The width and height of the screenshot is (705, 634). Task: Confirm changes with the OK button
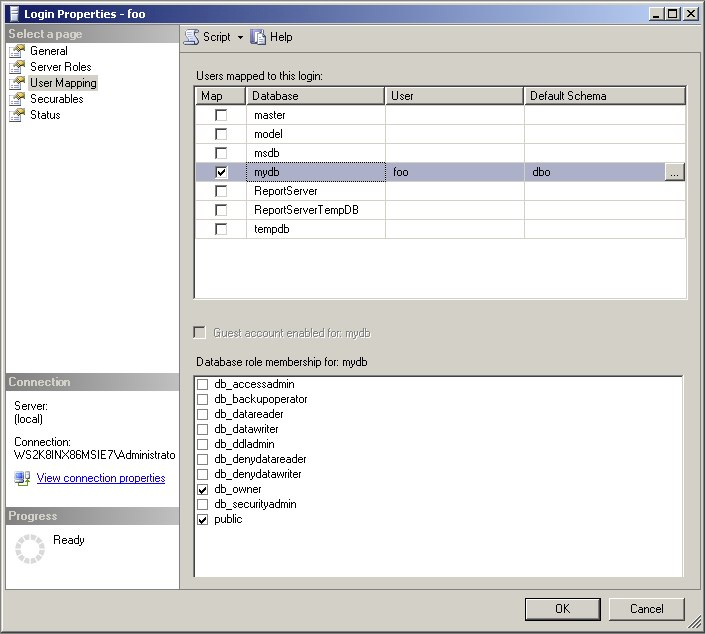pos(562,609)
